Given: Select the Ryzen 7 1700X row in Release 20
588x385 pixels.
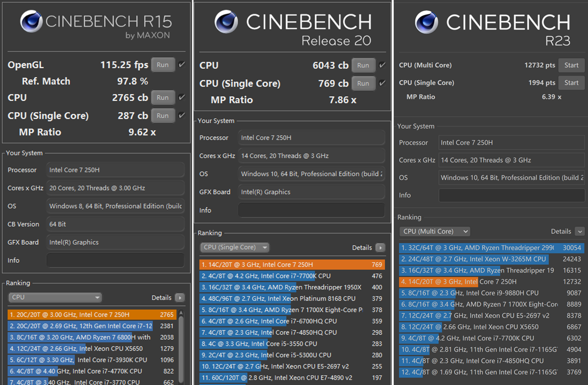Looking at the screenshot, I should tap(292, 310).
